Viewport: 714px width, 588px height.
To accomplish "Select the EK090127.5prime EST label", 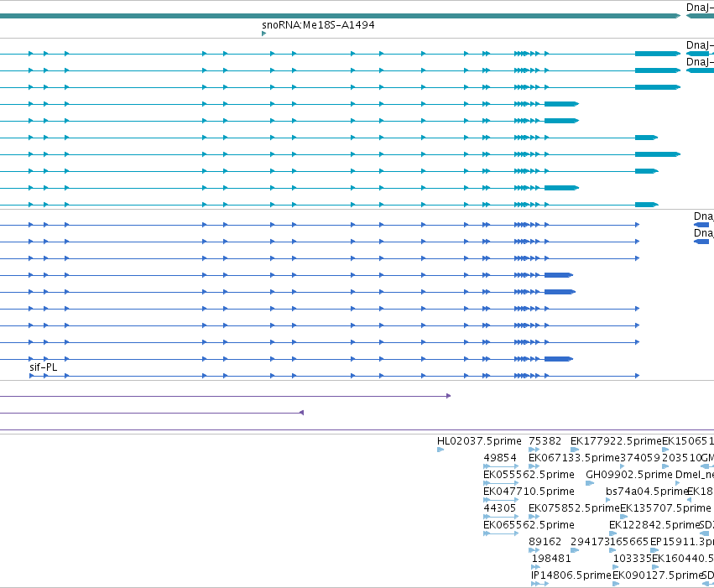I will [x=658, y=575].
